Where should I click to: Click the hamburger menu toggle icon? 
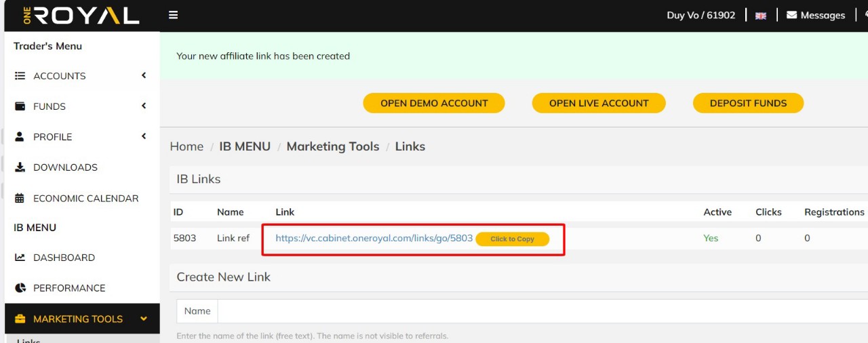click(174, 15)
